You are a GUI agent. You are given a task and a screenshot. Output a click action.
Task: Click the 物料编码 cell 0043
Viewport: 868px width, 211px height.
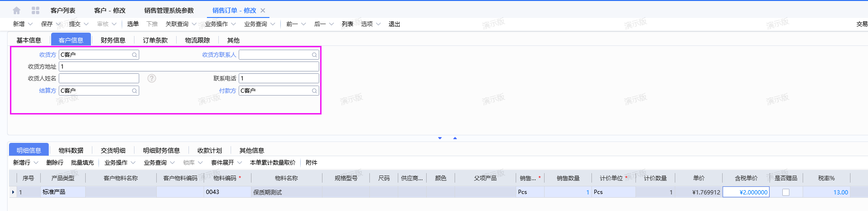pyautogui.click(x=227, y=192)
